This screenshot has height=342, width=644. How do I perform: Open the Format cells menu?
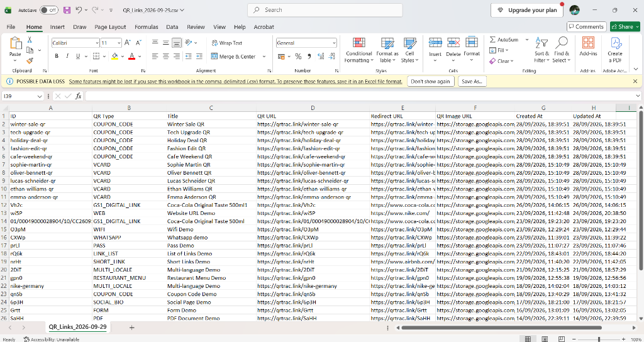click(x=472, y=50)
